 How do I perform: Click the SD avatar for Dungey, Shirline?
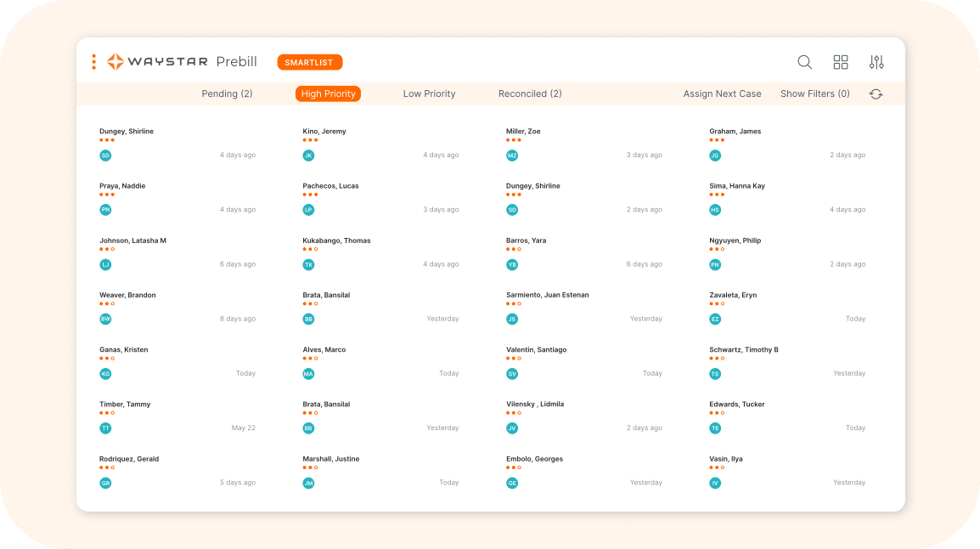coord(105,156)
